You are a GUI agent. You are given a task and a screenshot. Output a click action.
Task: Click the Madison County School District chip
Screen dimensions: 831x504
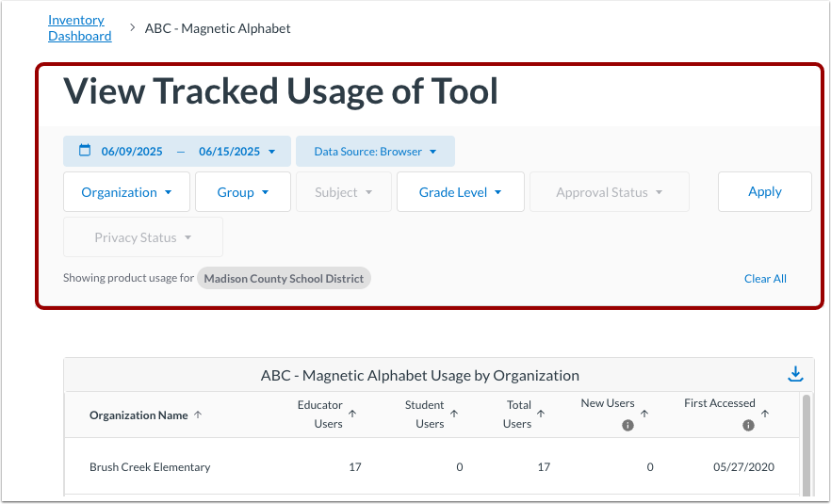pos(285,278)
